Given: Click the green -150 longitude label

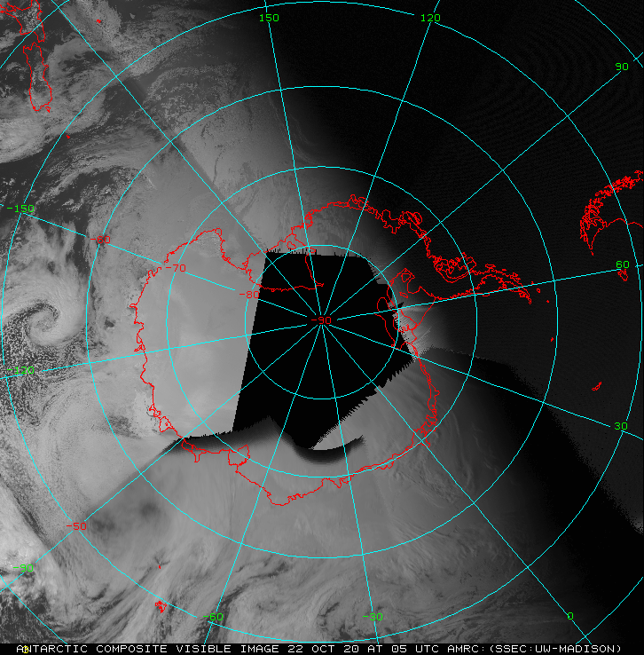Looking at the screenshot, I should tap(20, 209).
